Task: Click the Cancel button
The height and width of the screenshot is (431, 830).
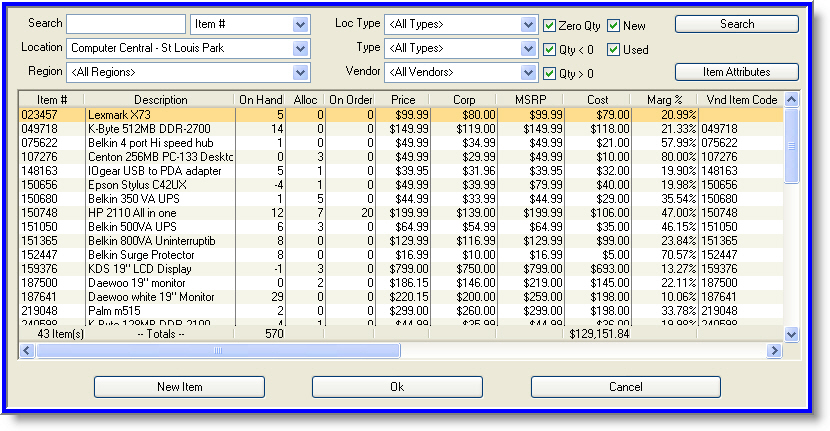Action: pos(626,387)
